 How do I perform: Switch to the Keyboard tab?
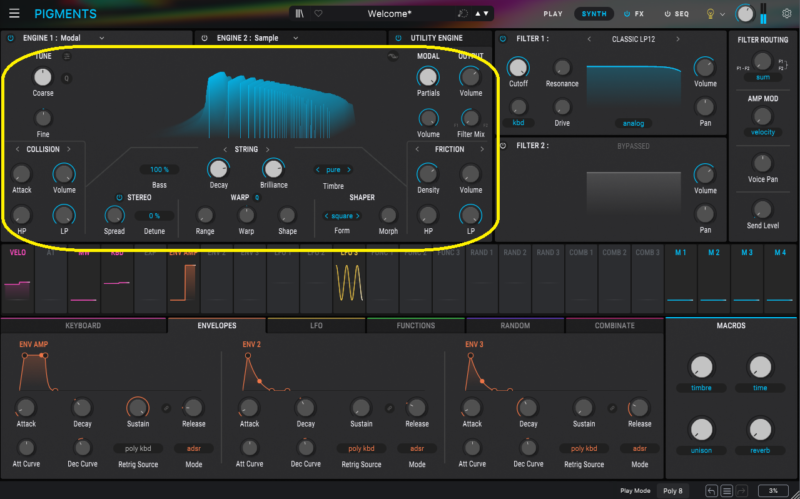83,326
